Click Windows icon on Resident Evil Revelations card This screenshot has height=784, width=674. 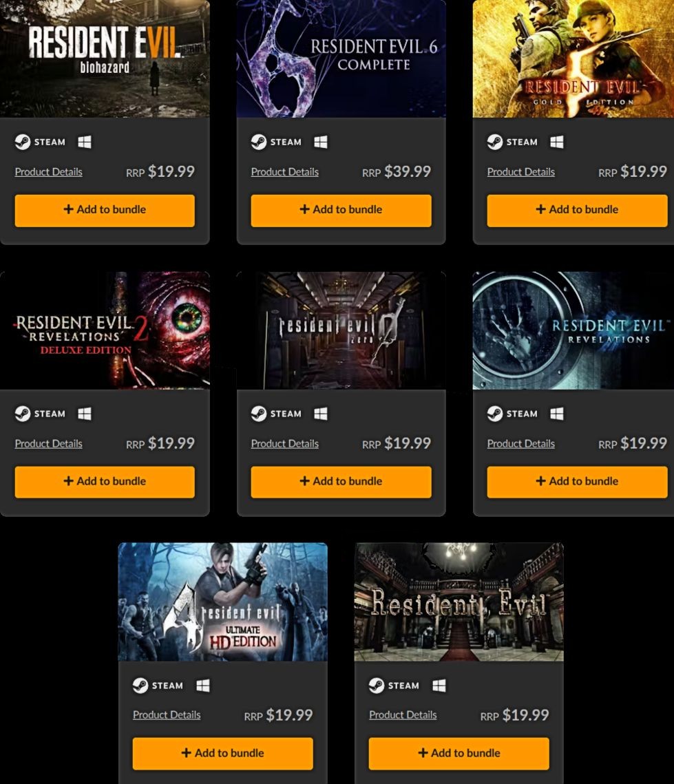pyautogui.click(x=556, y=414)
